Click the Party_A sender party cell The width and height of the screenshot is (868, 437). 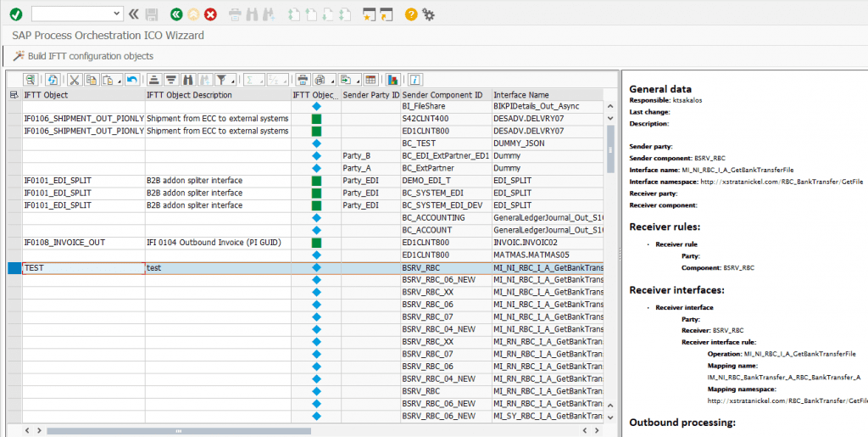[371, 168]
